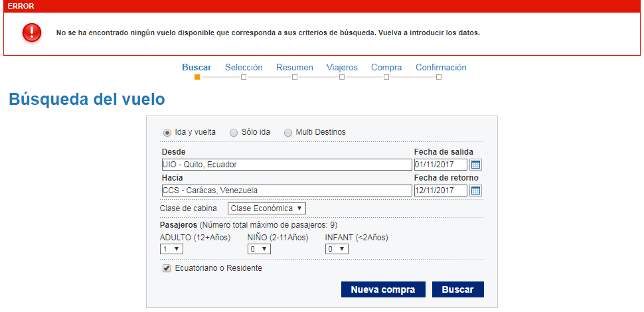The width and height of the screenshot is (644, 312).
Task: Click the INFANT (<2Años) label
Action: pos(357,237)
